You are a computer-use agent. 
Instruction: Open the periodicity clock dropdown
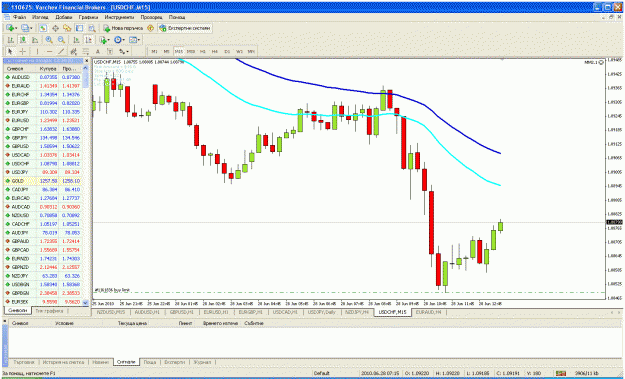[120, 40]
